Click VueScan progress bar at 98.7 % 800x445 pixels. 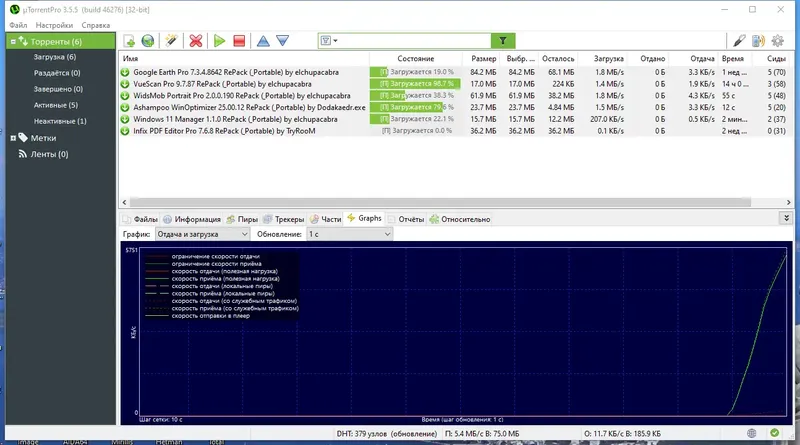click(415, 84)
